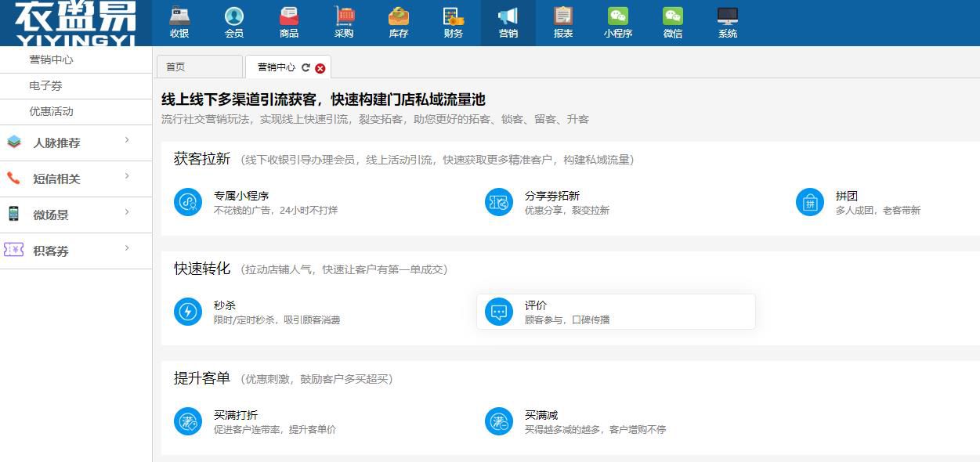980x462 pixels.
Task: Open the 会员 member management module
Action: (x=234, y=23)
